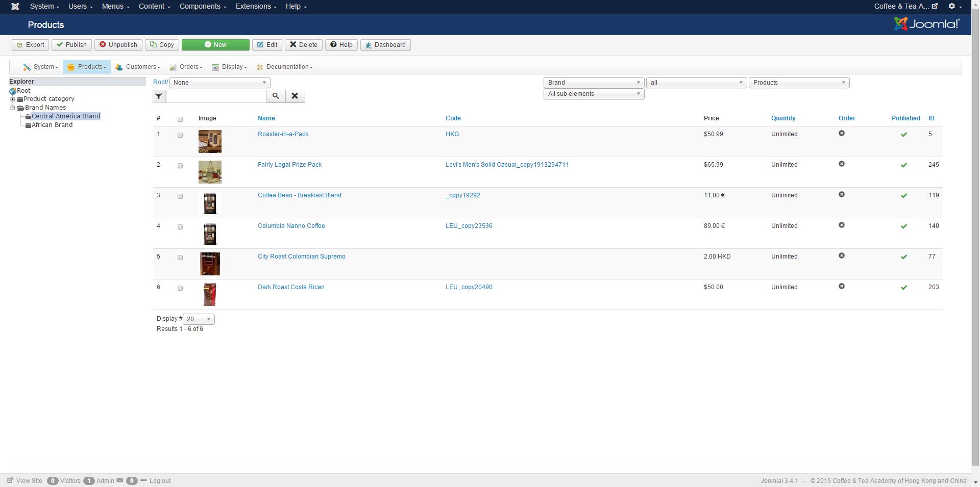980x487 pixels.
Task: Click the Export button
Action: (31, 45)
